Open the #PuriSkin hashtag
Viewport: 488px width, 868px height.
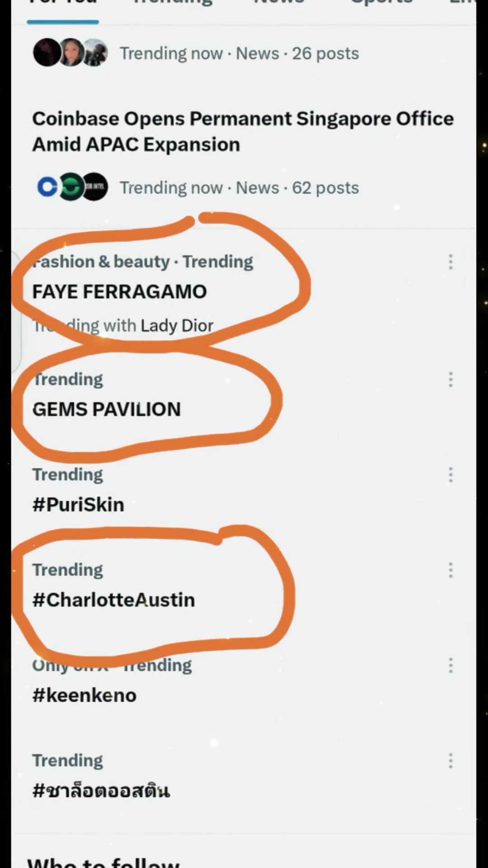[x=78, y=505]
